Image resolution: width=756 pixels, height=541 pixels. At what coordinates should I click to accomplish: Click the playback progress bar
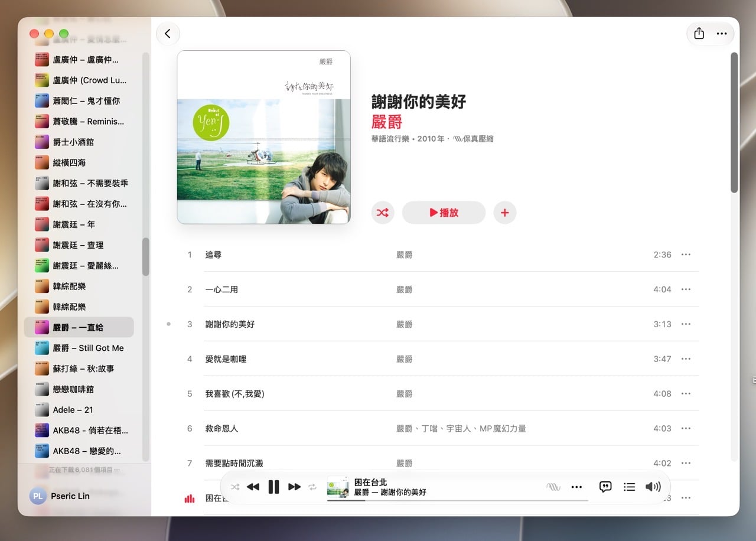[x=458, y=500]
